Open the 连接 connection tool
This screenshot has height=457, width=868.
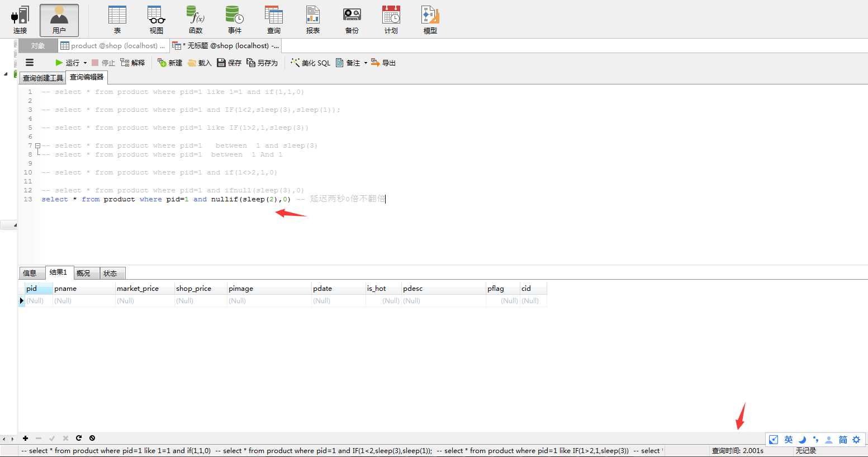[20, 20]
